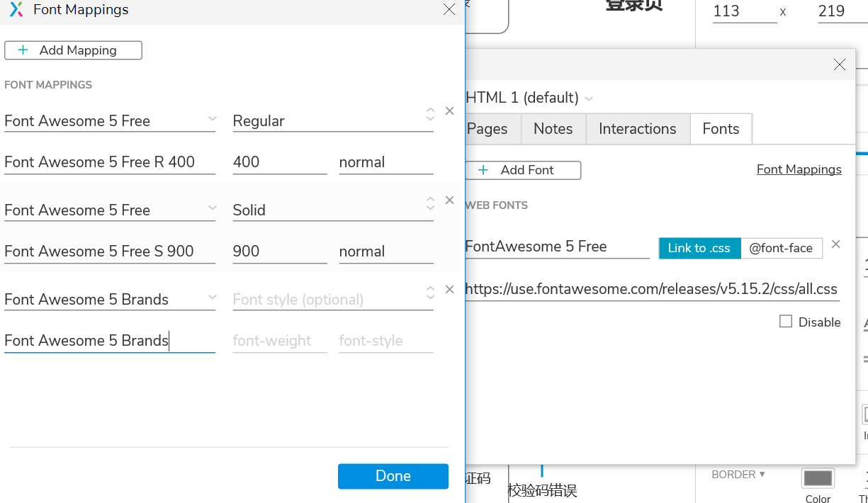
Task: Open the border Color swatch
Action: point(818,478)
